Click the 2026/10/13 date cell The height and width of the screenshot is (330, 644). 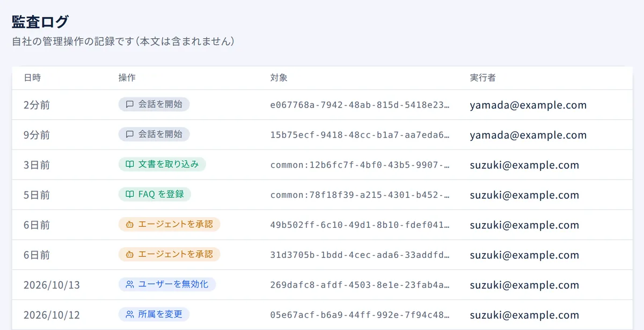click(52, 285)
